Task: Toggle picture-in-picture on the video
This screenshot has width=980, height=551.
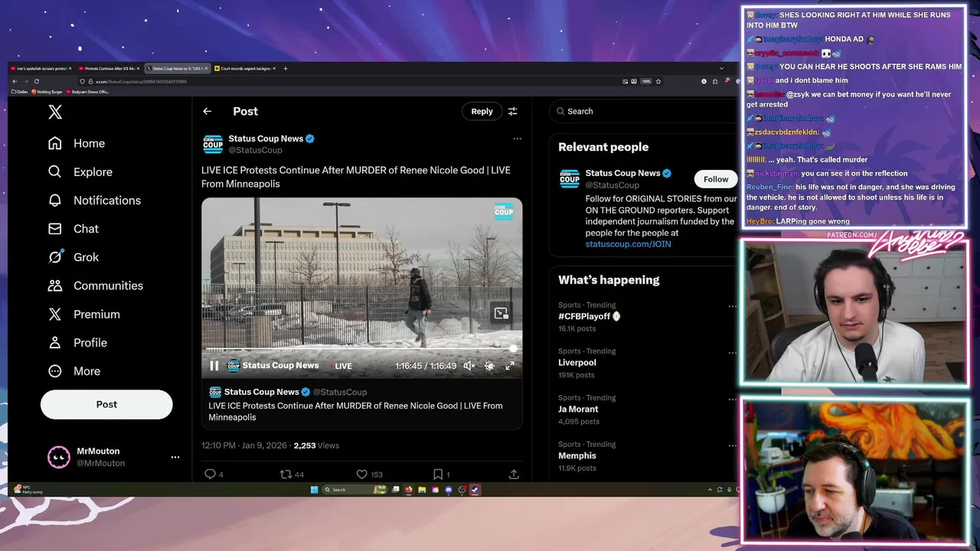Action: point(501,313)
